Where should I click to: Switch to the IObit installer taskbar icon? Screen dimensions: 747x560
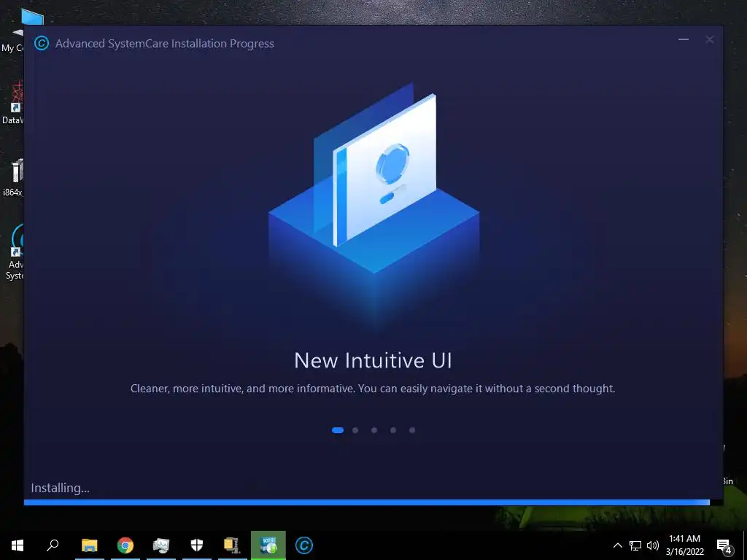click(x=268, y=545)
